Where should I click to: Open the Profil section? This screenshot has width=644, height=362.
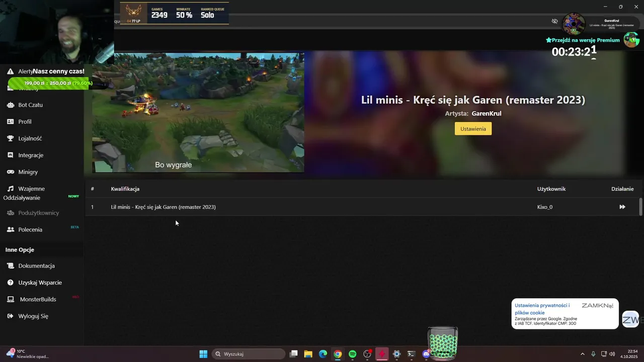point(25,122)
